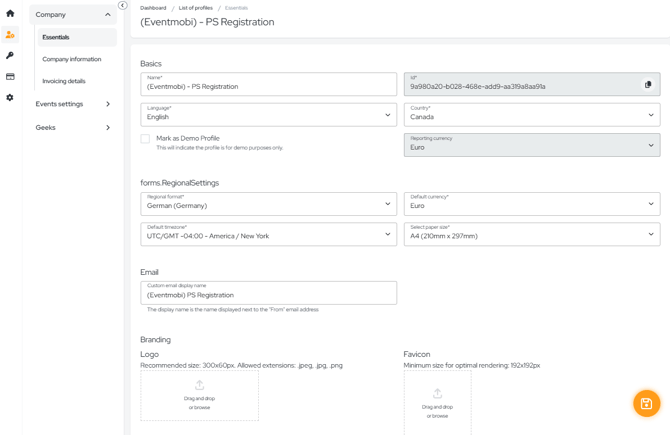This screenshot has height=435, width=670.
Task: Open the Country dropdown showing Canada
Action: tap(532, 115)
